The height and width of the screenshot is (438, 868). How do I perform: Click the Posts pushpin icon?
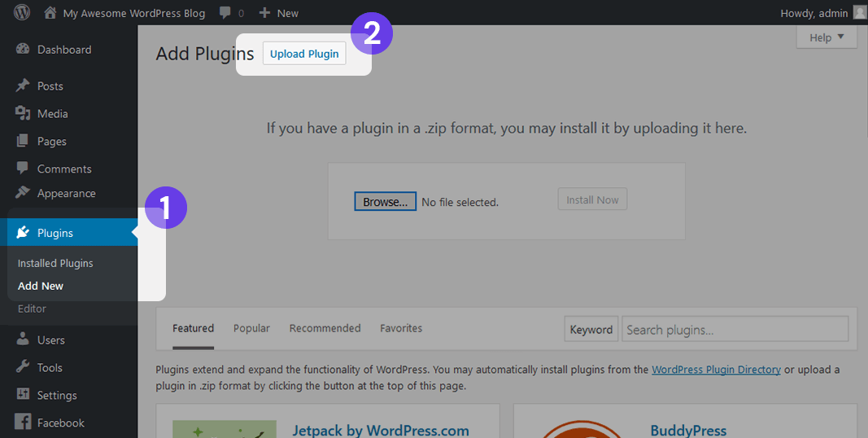[x=23, y=85]
